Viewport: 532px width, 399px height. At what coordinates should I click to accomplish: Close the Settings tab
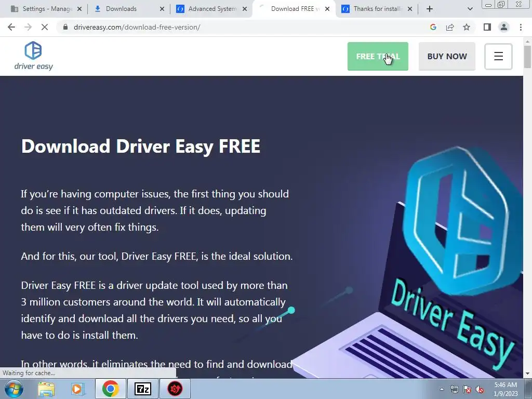79,9
